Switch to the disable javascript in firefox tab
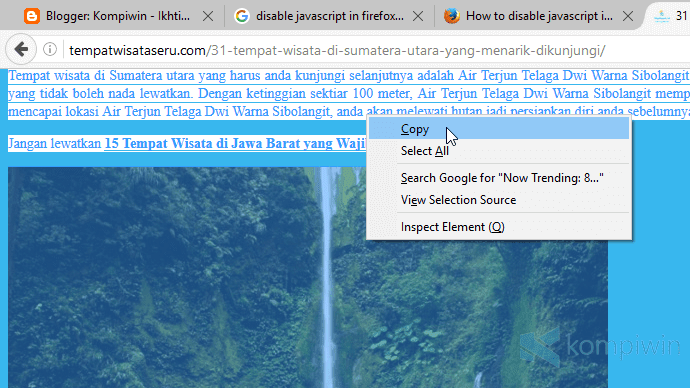This screenshot has height=388, width=690. 329,16
